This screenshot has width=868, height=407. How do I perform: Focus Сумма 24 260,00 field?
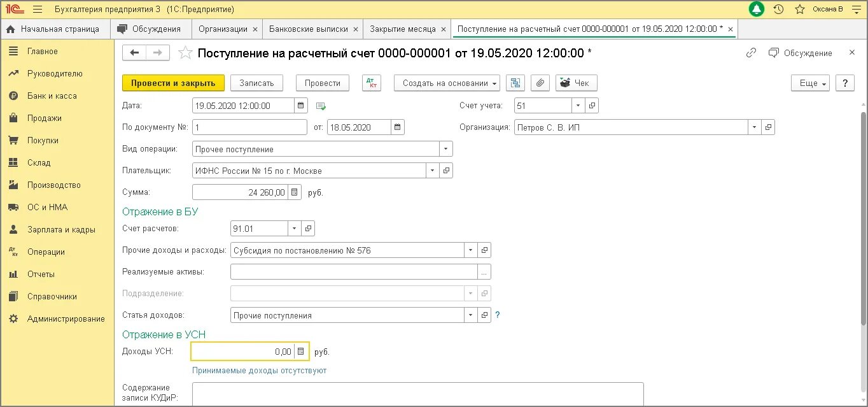240,192
